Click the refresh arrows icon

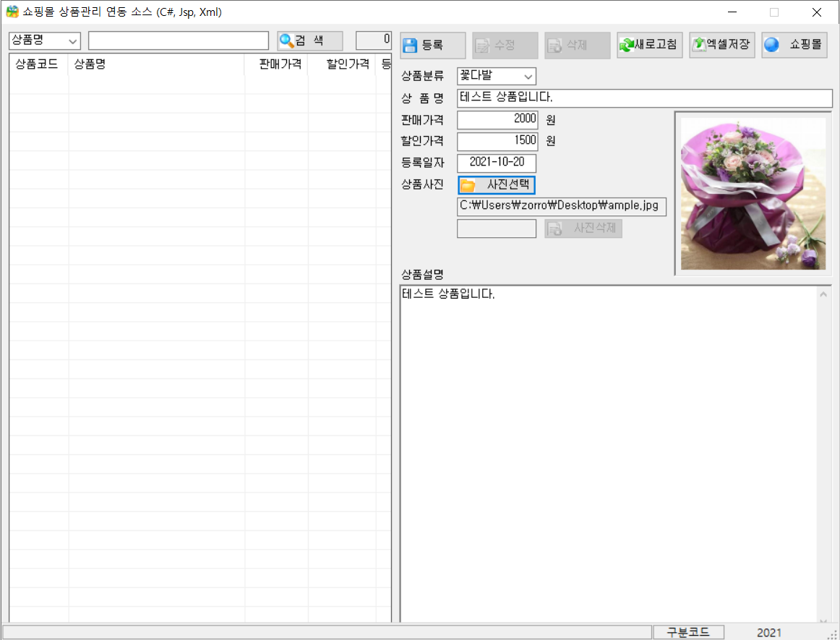626,46
